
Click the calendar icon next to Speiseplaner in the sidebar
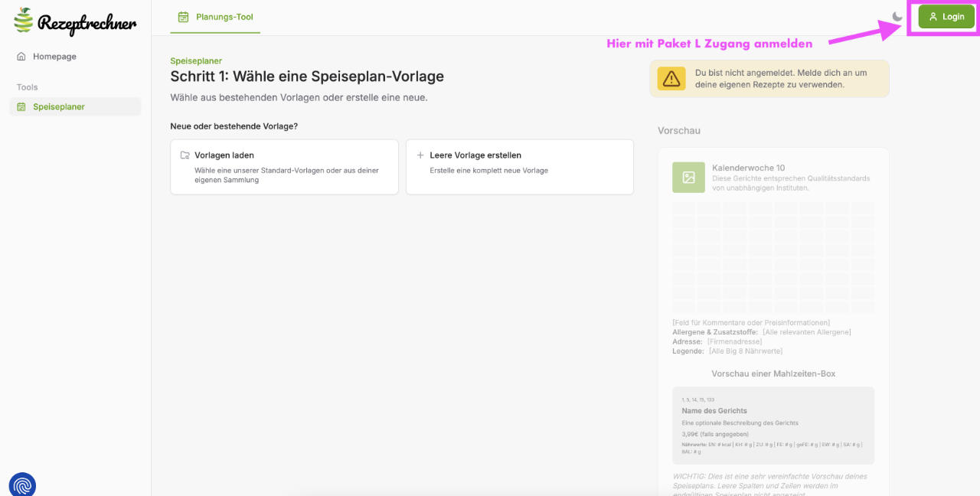click(21, 107)
